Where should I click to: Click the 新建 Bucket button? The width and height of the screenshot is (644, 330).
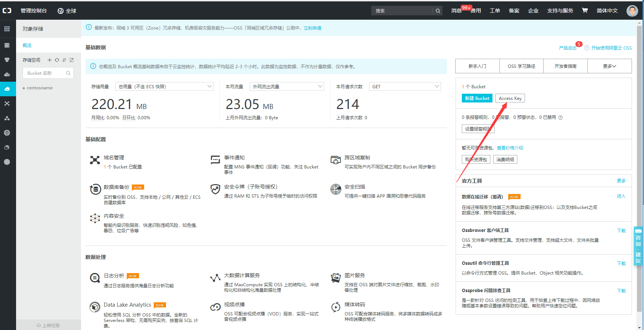pos(477,98)
